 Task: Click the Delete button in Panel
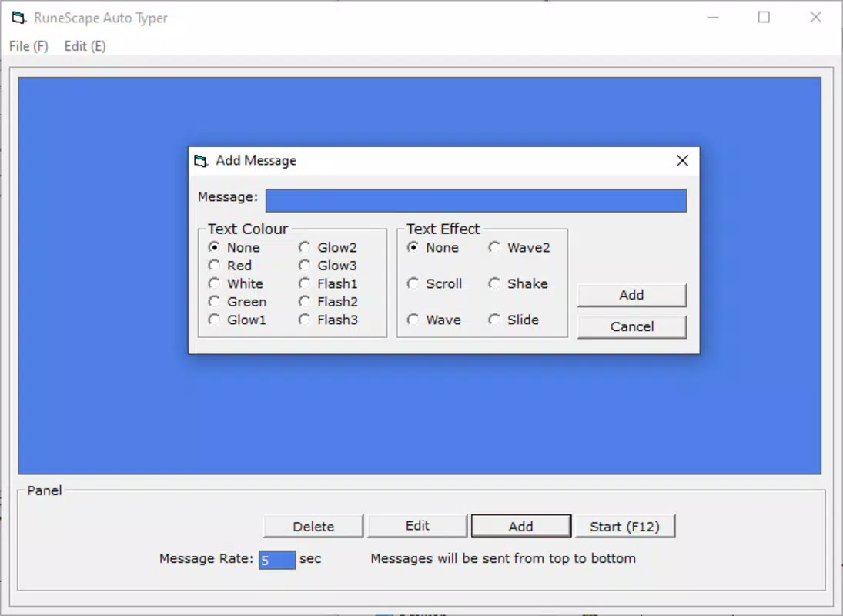[313, 526]
